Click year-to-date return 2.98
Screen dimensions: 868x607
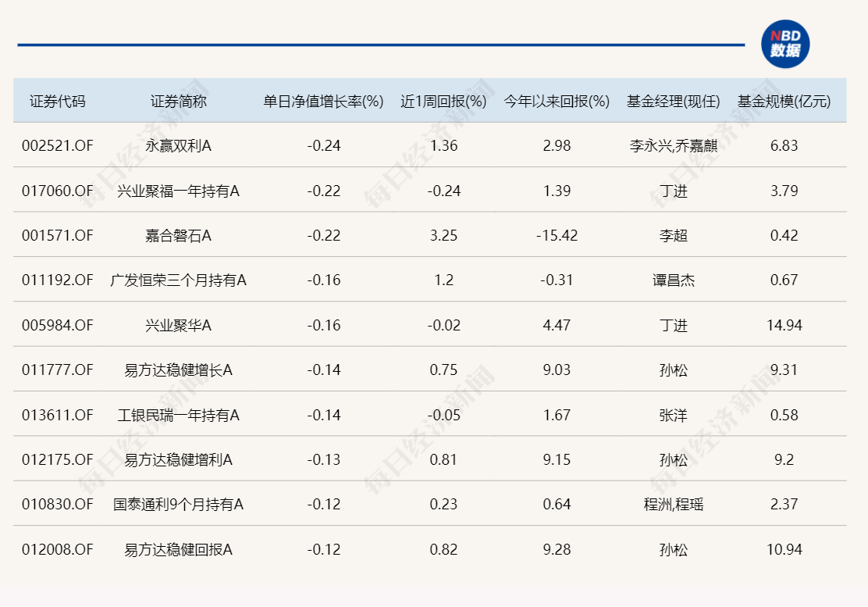click(x=557, y=145)
